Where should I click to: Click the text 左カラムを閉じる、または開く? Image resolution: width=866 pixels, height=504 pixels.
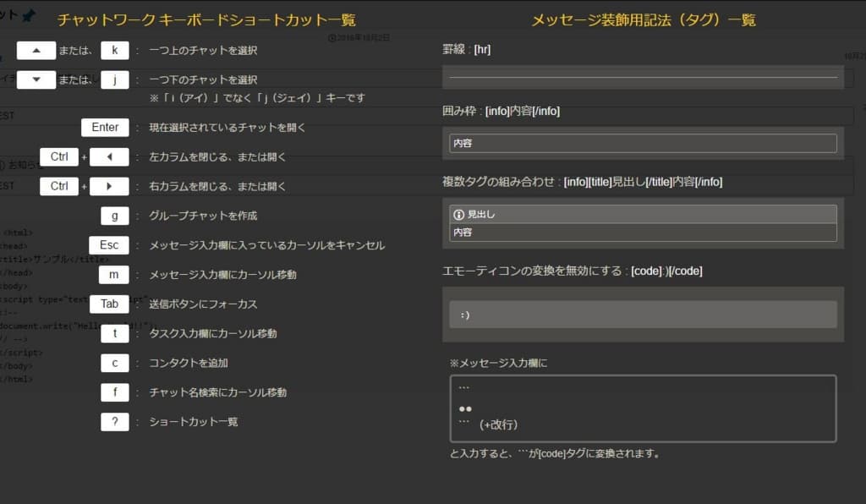point(217,156)
